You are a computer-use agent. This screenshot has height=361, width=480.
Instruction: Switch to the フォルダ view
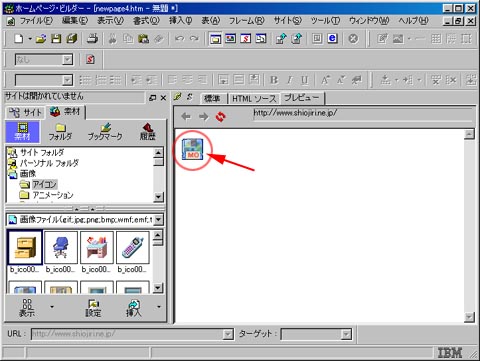click(x=60, y=132)
